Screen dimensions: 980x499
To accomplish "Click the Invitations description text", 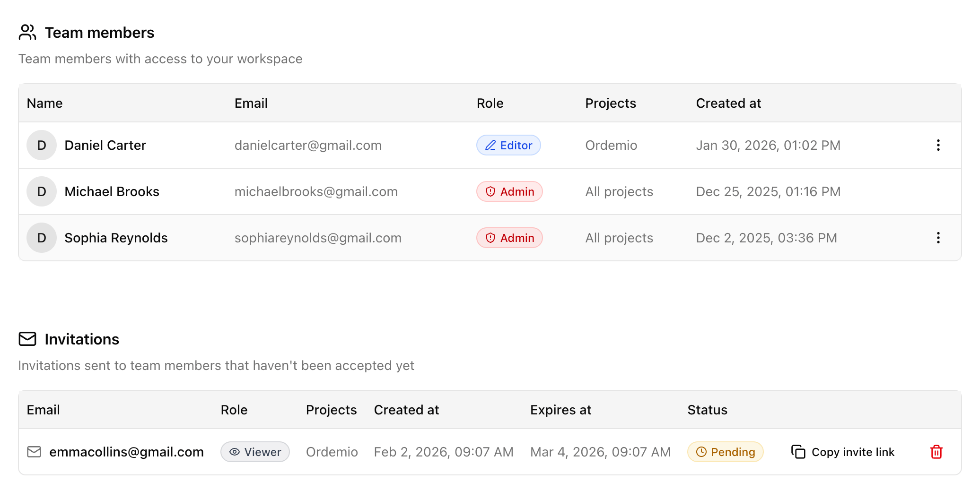I will [216, 365].
